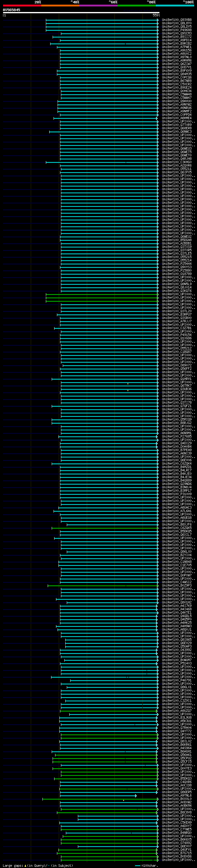The image size is (197, 868).
Task: Click the AV565845 query label
Action: pos(11,10)
